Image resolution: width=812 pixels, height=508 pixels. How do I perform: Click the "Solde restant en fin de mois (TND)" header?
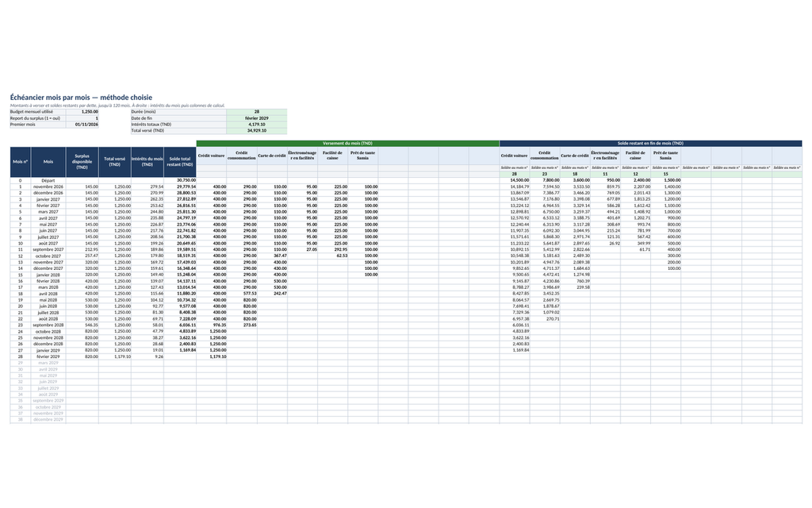[650, 143]
